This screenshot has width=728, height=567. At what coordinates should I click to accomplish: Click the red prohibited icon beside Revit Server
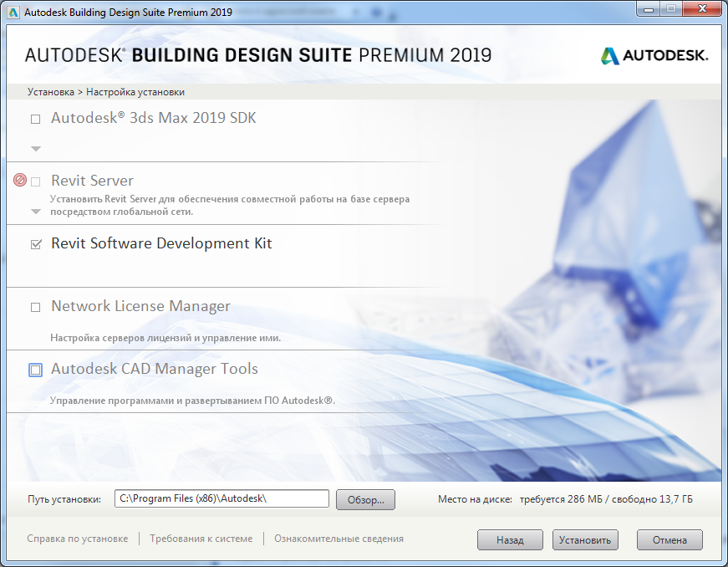20,180
